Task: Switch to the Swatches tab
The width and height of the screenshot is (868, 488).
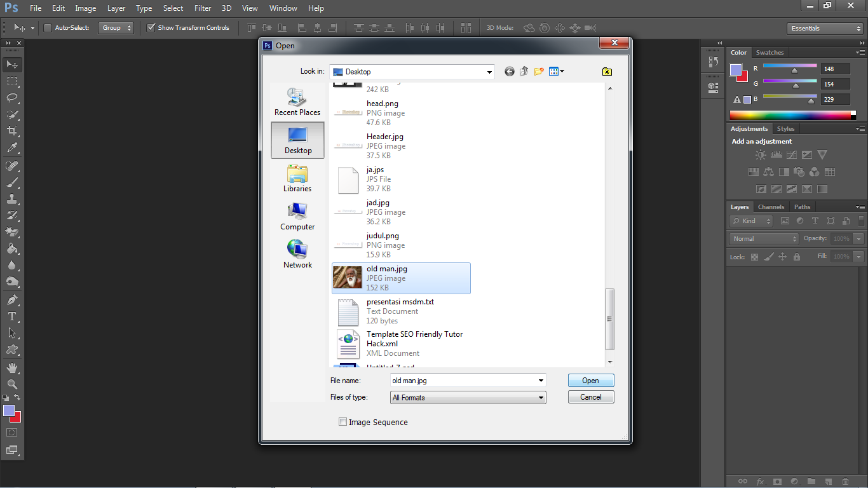Action: [770, 53]
